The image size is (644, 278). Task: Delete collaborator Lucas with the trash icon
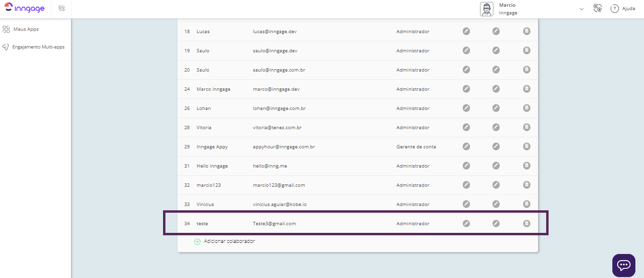pos(527,31)
